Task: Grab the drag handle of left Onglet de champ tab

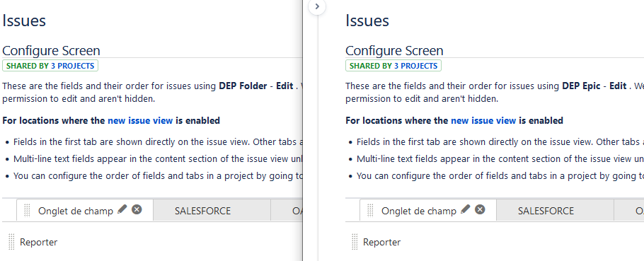Action: [27, 211]
